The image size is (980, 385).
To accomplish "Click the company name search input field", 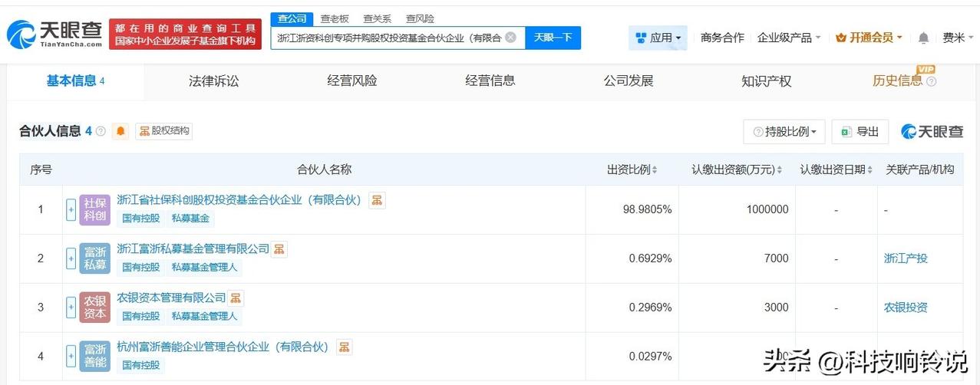I will 398,38.
